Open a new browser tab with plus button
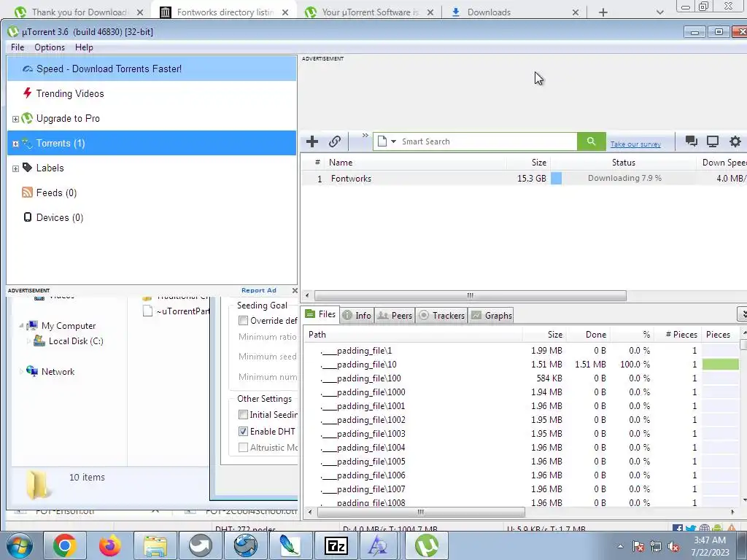The image size is (747, 560). [x=603, y=12]
